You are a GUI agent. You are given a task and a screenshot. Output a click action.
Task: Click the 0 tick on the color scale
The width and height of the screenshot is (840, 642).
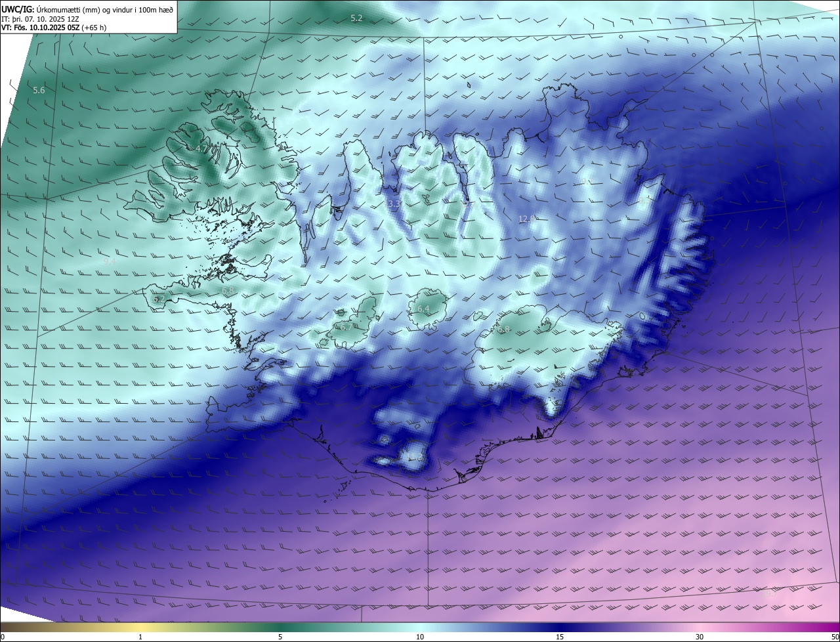(x=3, y=637)
